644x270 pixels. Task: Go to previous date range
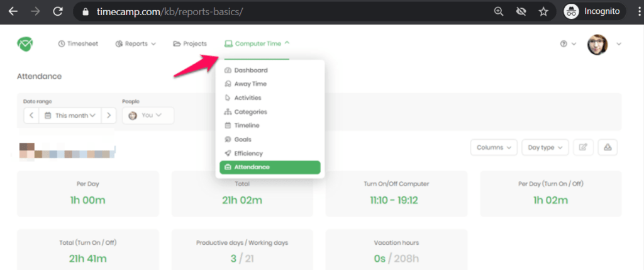click(31, 115)
